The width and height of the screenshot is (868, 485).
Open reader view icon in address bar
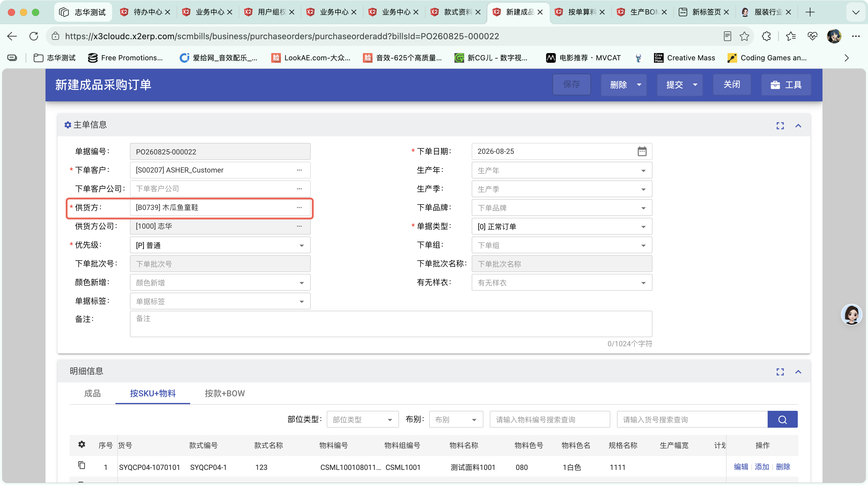pos(727,36)
